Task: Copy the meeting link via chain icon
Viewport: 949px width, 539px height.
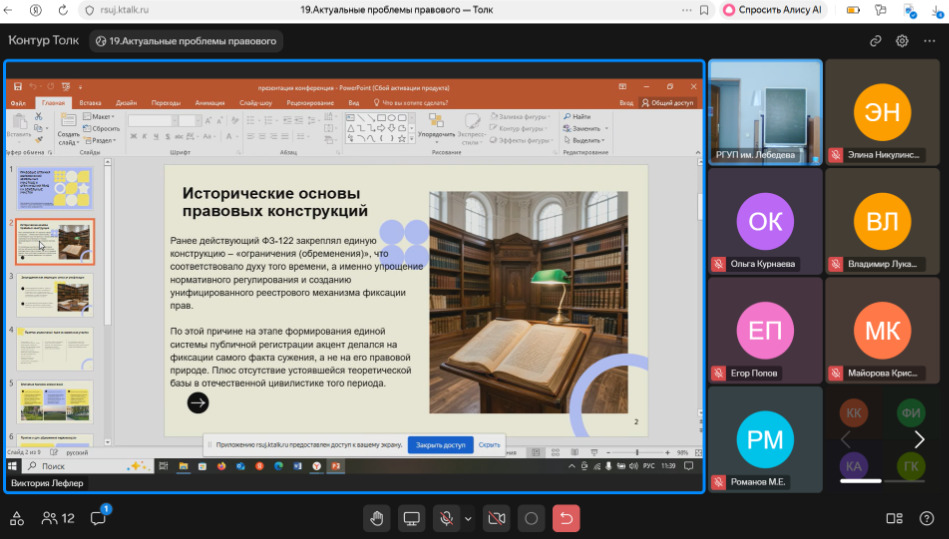Action: coord(876,41)
